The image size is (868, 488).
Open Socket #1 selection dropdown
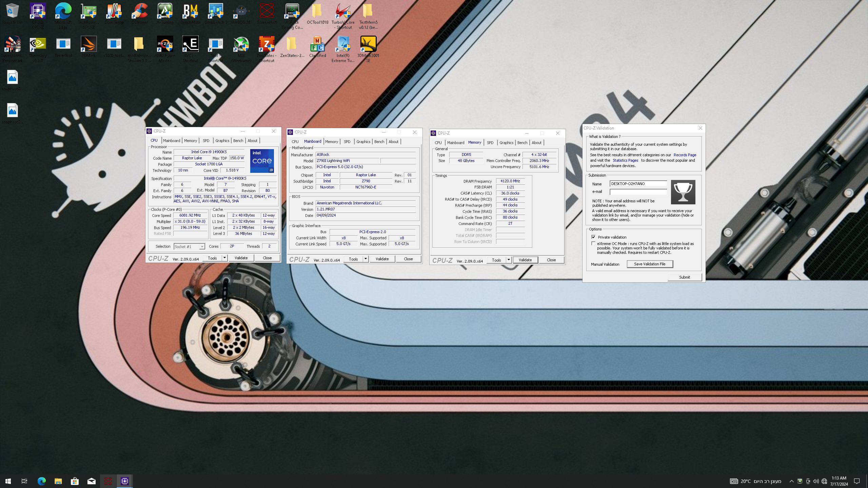coord(189,246)
